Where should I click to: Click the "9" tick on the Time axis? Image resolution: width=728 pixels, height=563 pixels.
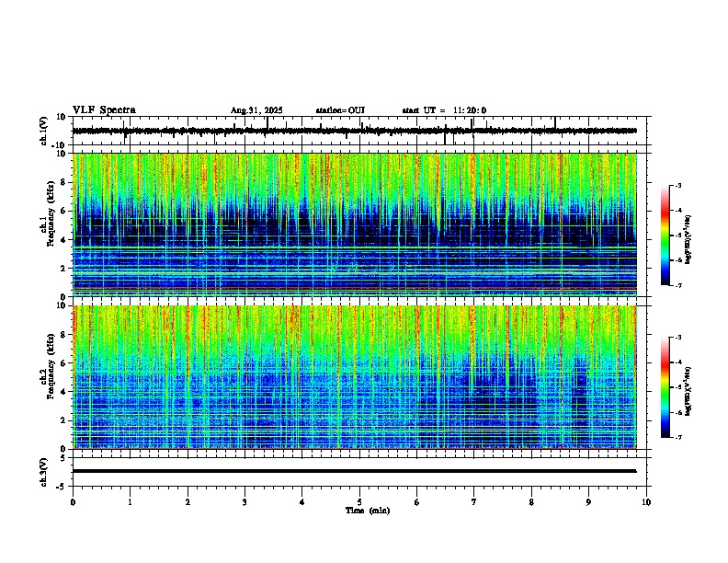(588, 502)
